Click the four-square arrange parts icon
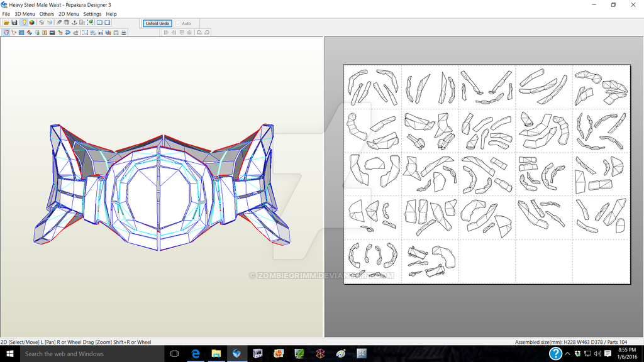644x362 pixels. [x=93, y=33]
